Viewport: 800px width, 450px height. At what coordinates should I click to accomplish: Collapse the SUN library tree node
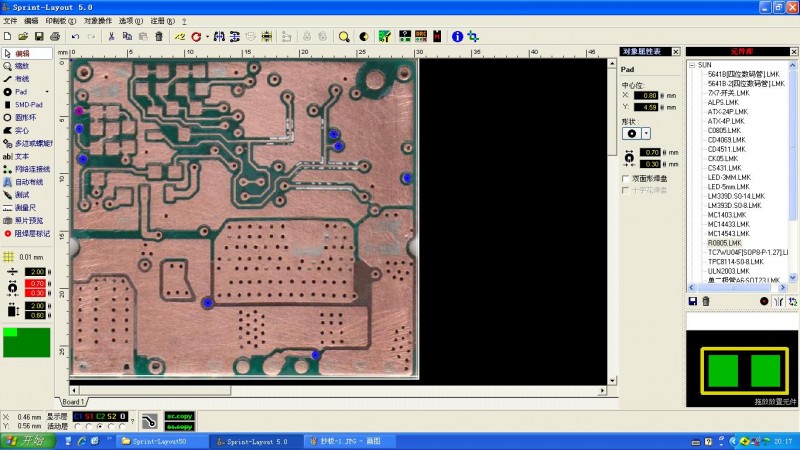pyautogui.click(x=691, y=65)
